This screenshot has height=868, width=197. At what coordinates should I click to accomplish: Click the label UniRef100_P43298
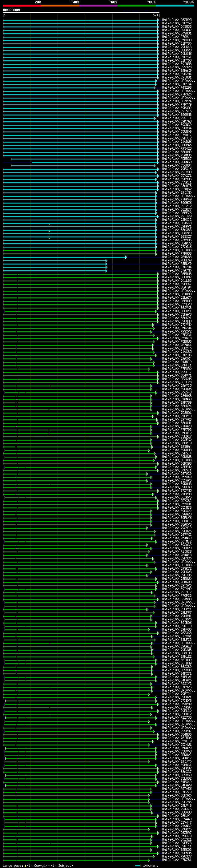(x=177, y=88)
